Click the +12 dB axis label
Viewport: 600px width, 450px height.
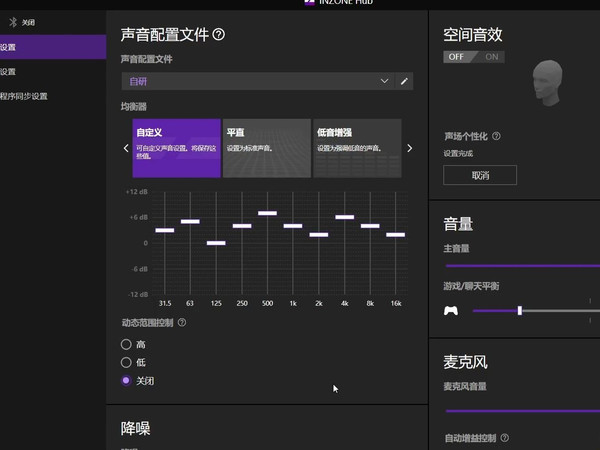(137, 192)
